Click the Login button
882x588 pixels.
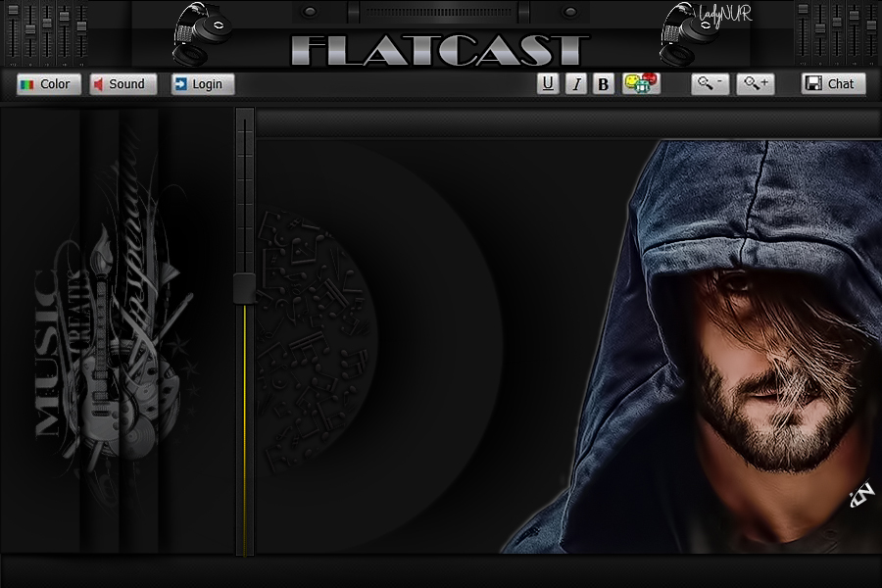203,84
